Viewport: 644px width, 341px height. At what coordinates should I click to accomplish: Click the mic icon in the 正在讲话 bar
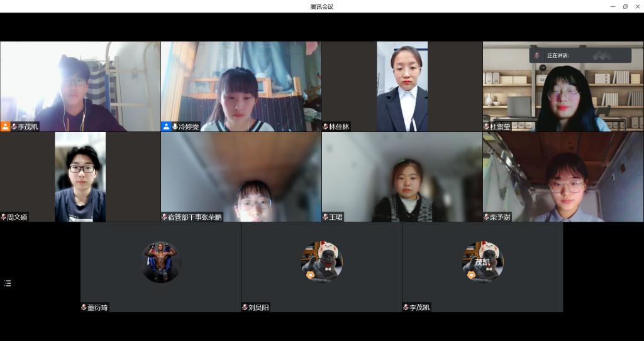(x=537, y=55)
